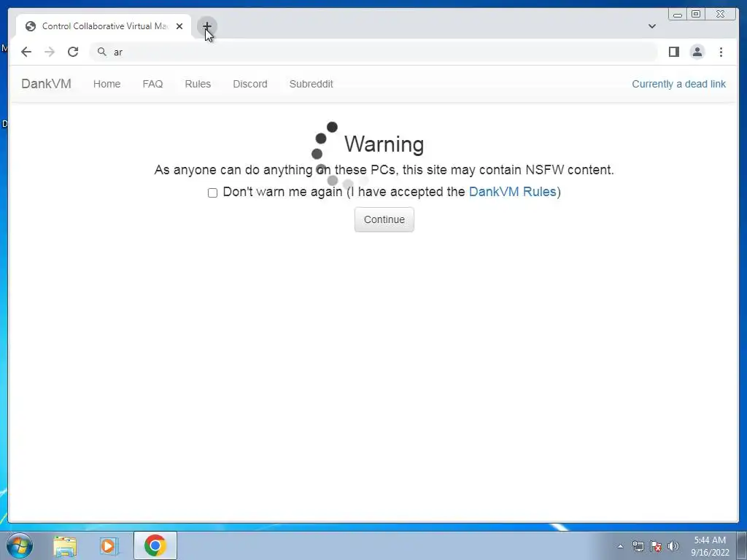Image resolution: width=747 pixels, height=560 pixels.
Task: Open a new Chrome tab
Action: point(206,26)
